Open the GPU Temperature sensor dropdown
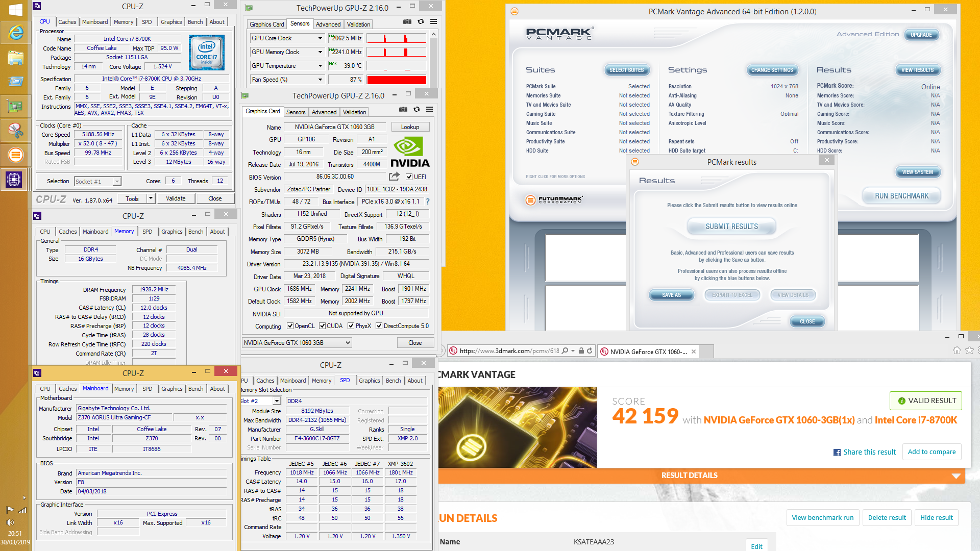 pyautogui.click(x=320, y=66)
